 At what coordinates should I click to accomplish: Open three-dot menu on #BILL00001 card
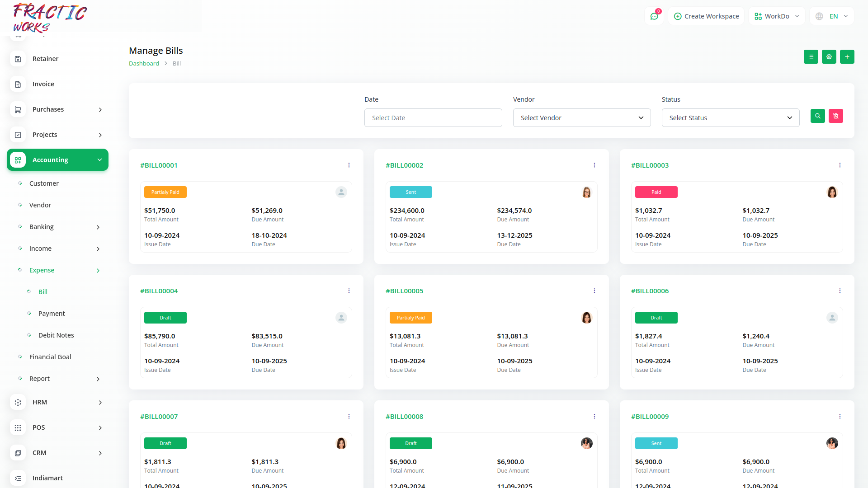pos(349,165)
